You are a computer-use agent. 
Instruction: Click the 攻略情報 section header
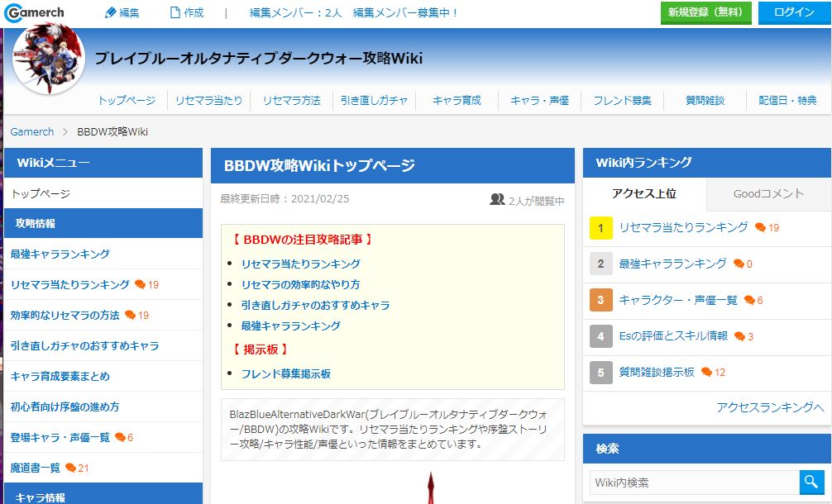(x=103, y=223)
